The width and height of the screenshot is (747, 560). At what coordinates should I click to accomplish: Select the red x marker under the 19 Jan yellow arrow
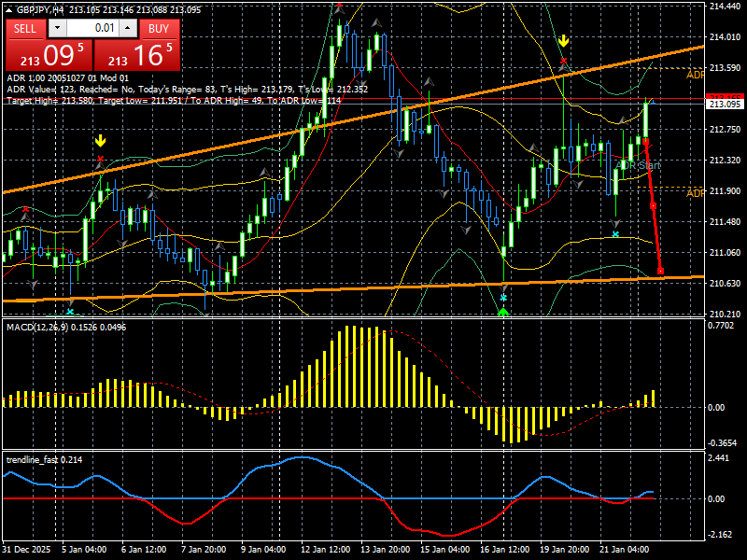coord(564,61)
